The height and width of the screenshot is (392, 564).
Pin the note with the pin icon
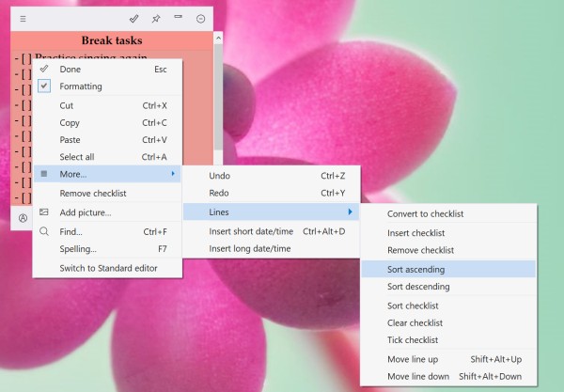(x=156, y=19)
